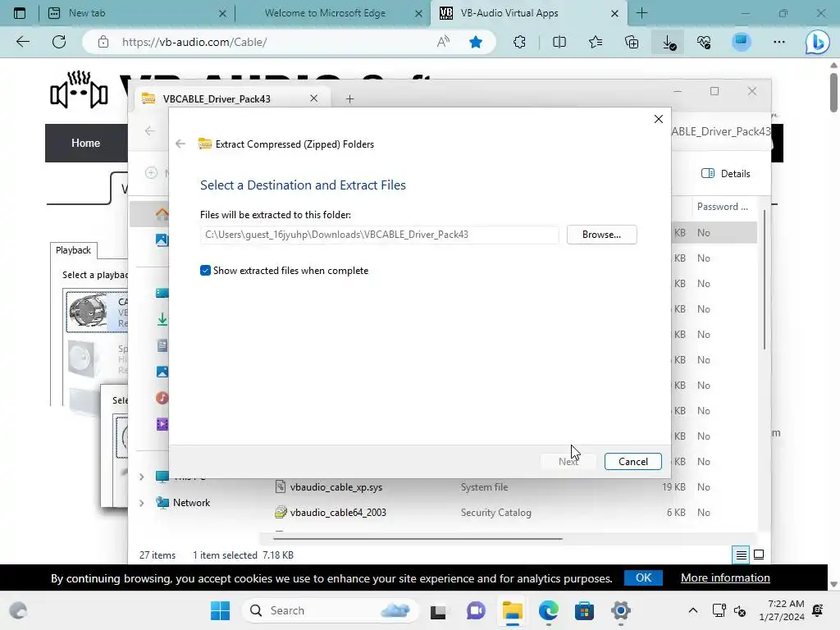Screen dimensions: 840x630
Task: Open the Favorites list icon
Action: pos(596,42)
